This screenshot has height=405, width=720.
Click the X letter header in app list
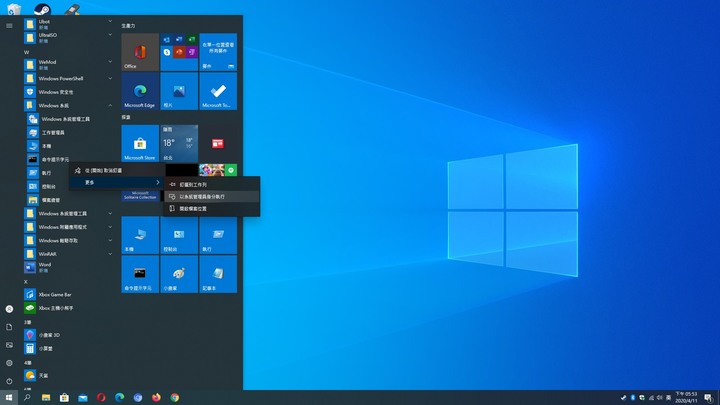[x=26, y=281]
